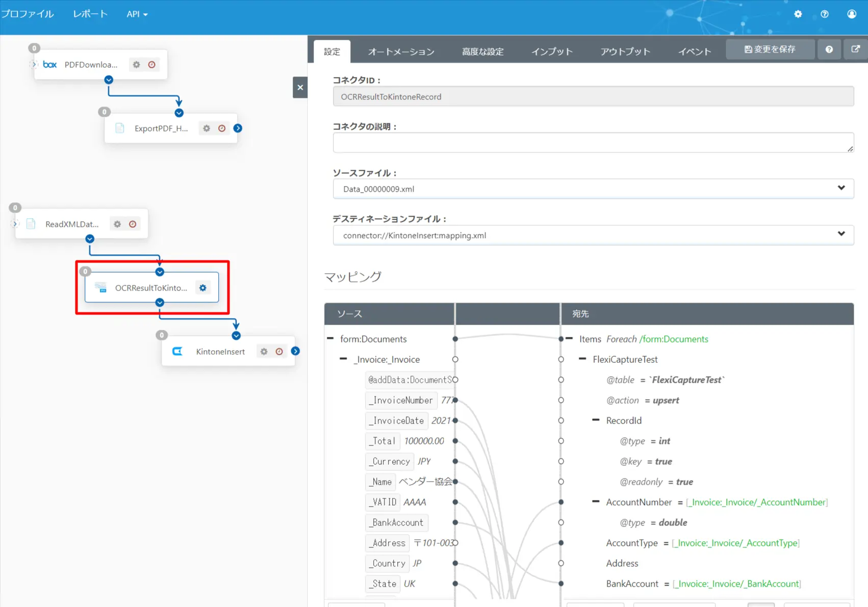Image resolution: width=868 pixels, height=607 pixels.
Task: Open the API menu in top navigation
Action: tap(137, 14)
